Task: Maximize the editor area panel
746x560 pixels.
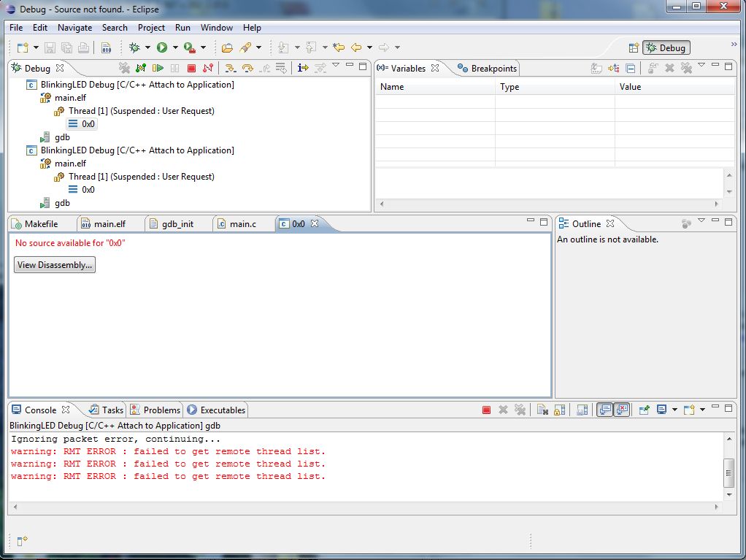Action: (x=544, y=221)
